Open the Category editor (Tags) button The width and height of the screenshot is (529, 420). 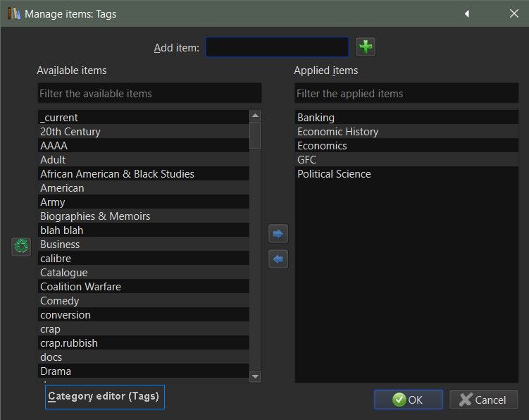click(x=105, y=397)
